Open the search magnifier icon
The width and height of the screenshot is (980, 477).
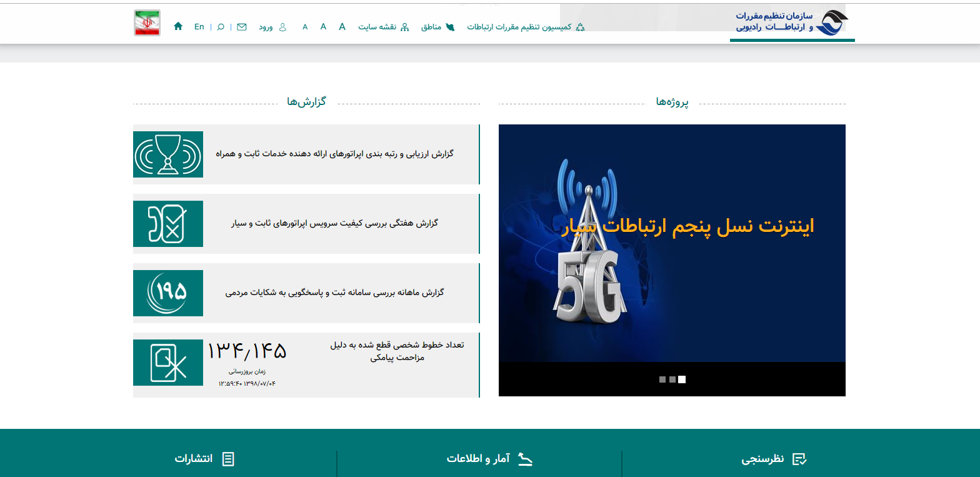point(221,27)
